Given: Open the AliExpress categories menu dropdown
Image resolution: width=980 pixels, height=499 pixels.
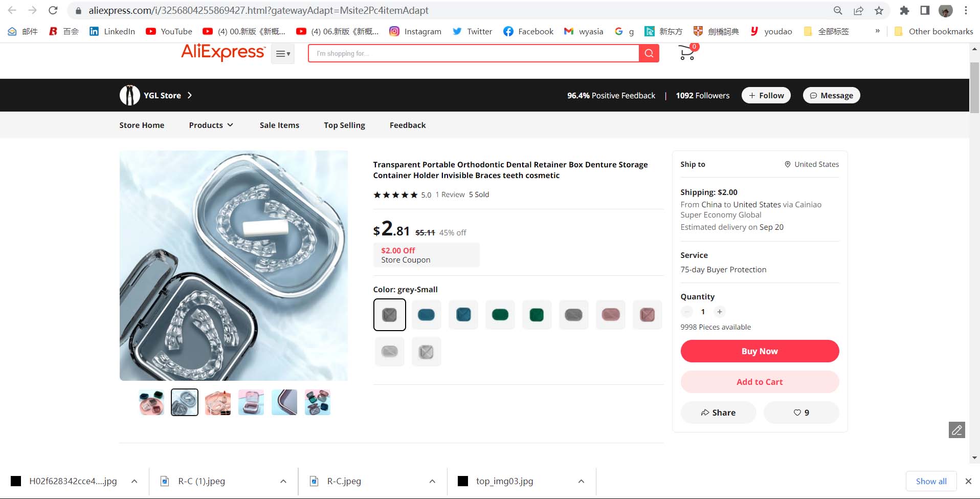Looking at the screenshot, I should (x=283, y=53).
